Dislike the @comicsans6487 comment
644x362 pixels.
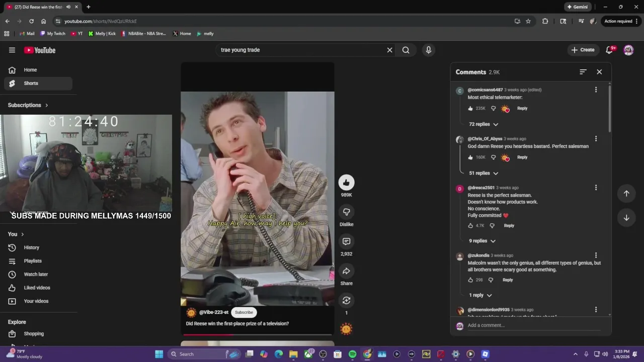(493, 108)
